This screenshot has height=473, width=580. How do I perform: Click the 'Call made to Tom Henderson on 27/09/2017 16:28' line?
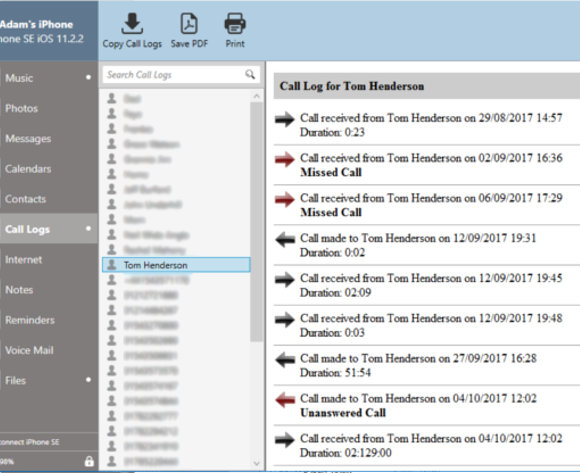click(418, 358)
